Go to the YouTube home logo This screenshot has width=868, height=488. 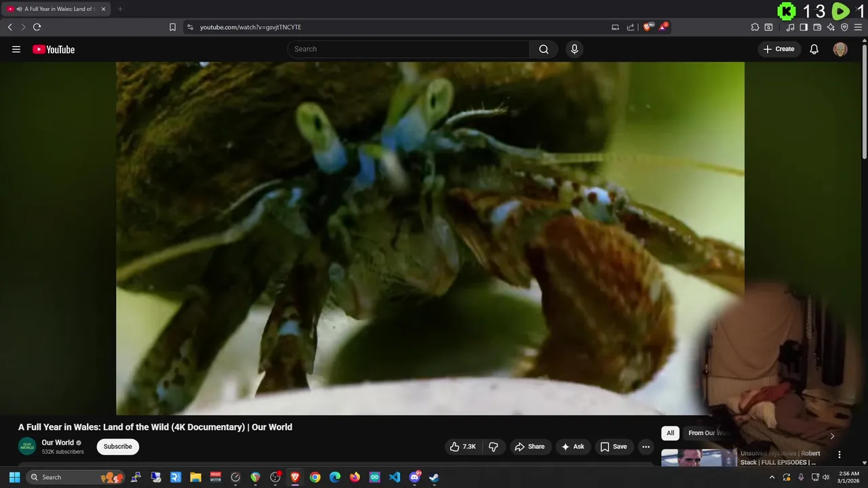(x=54, y=49)
